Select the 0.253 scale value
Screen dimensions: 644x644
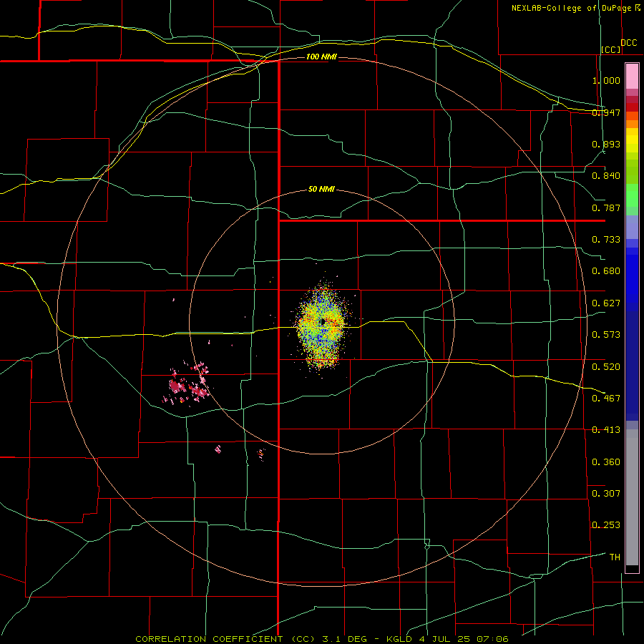coord(606,525)
